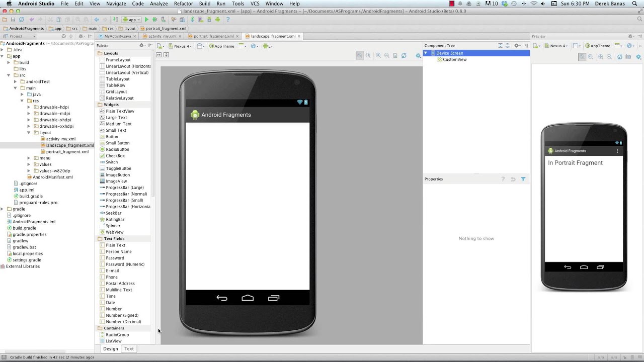644x362 pixels.
Task: Open the Apple menu
Action: (9, 4)
